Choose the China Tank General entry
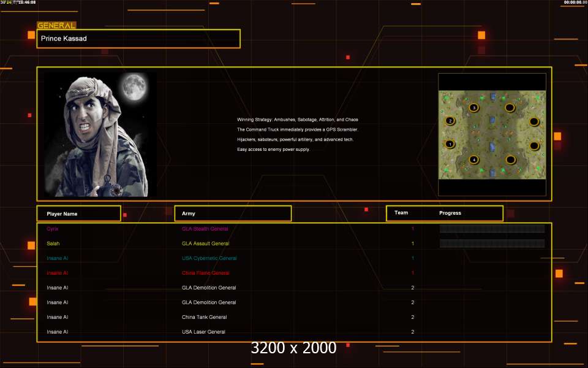This screenshot has height=368, width=588. click(x=204, y=317)
